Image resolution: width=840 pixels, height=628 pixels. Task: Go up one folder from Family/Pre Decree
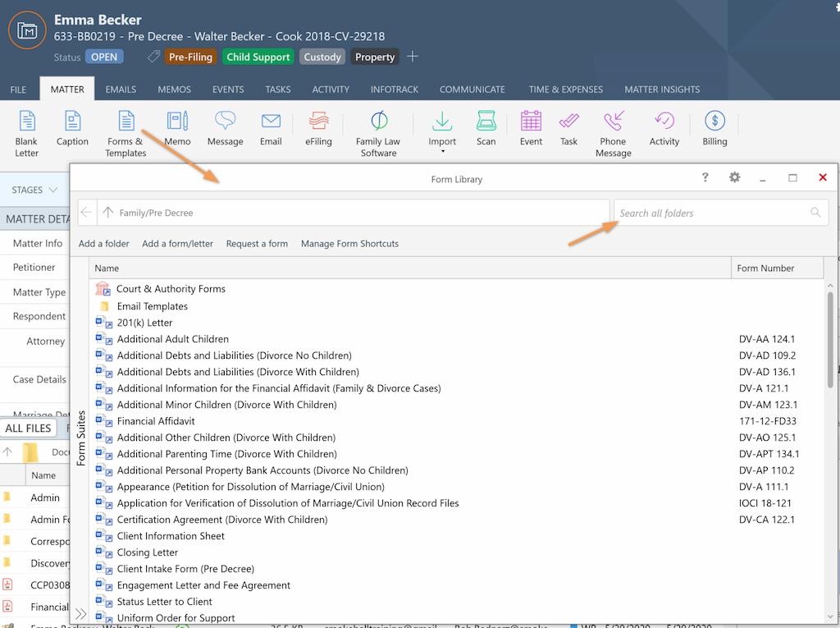(107, 213)
